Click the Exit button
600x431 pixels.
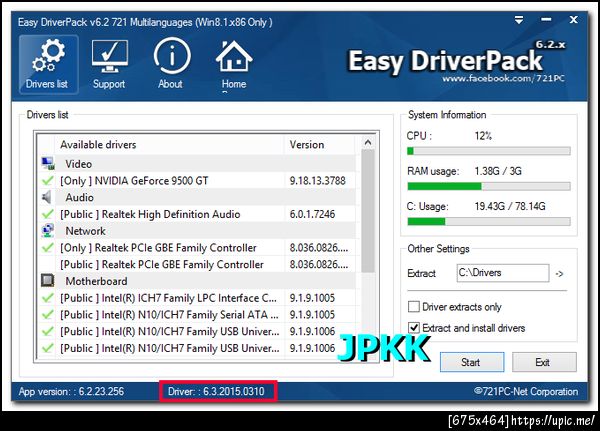(x=544, y=362)
